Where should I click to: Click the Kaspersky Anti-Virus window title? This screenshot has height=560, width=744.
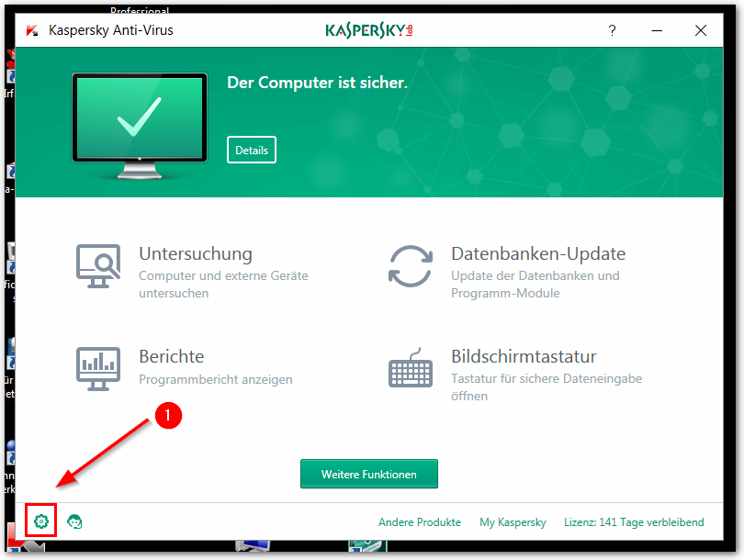click(110, 30)
